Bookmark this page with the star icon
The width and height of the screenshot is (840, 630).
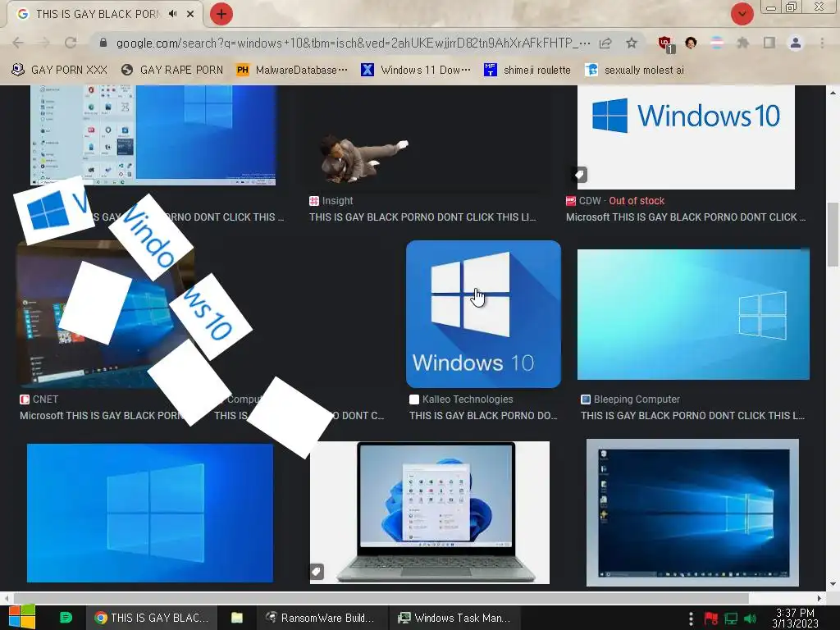pyautogui.click(x=632, y=43)
